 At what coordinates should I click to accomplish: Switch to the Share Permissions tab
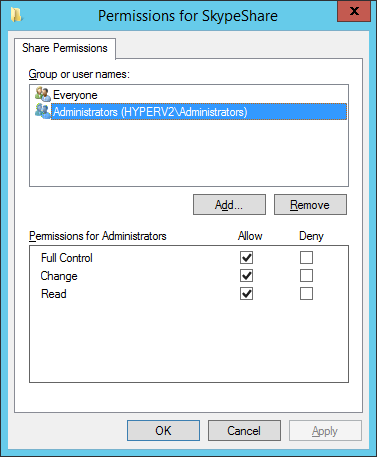pyautogui.click(x=65, y=48)
